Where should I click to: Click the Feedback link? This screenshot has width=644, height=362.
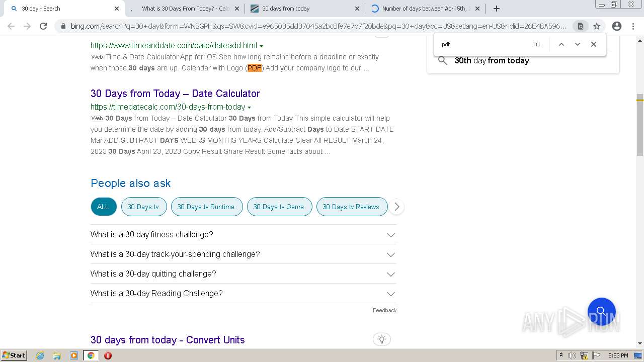(x=384, y=310)
